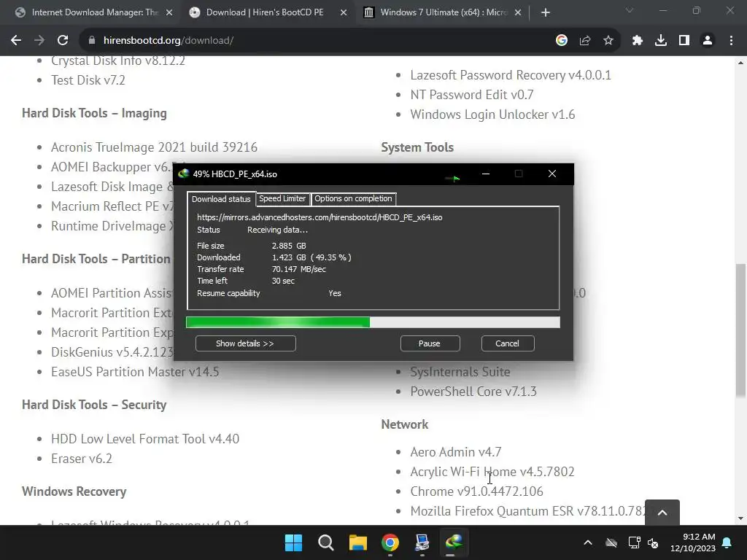The image size is (747, 560).
Task: Click "SysInternals Suite" list item
Action: (x=460, y=372)
